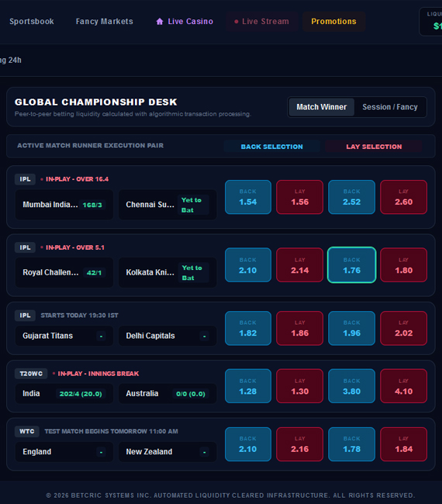Image resolution: width=442 pixels, height=504 pixels.
Task: Lay Royal Challengers at 2.14
Action: [x=300, y=265]
